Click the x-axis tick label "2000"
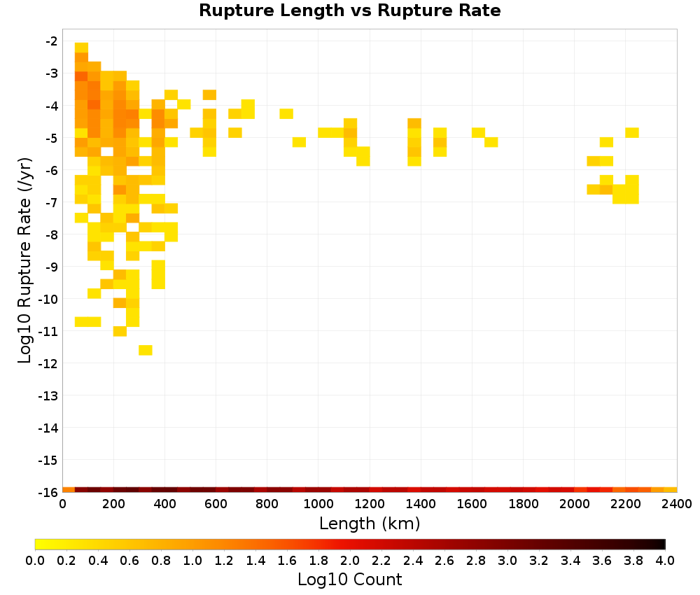This screenshot has height=595, width=700. tap(575, 505)
